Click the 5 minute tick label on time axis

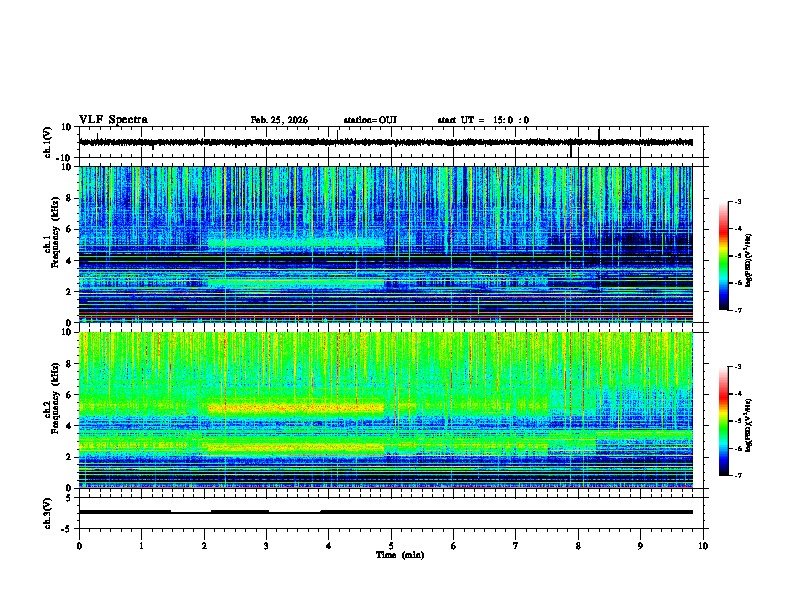(x=391, y=546)
